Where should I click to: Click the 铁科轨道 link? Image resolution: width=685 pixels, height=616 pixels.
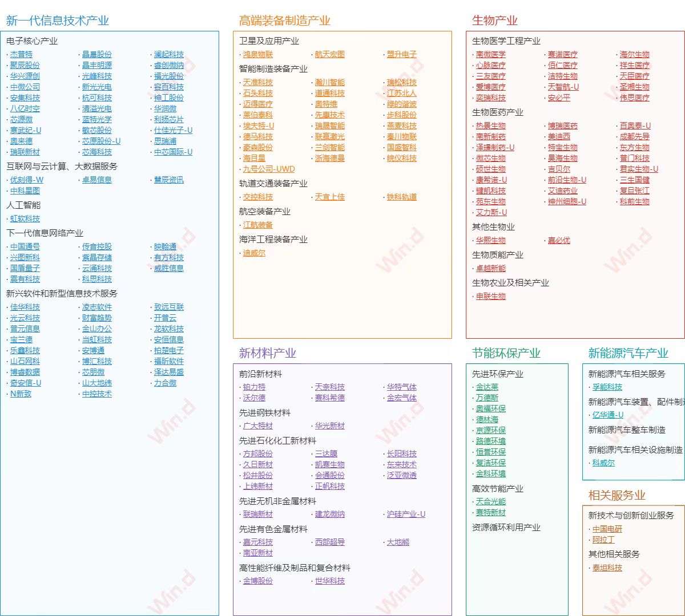pyautogui.click(x=402, y=197)
